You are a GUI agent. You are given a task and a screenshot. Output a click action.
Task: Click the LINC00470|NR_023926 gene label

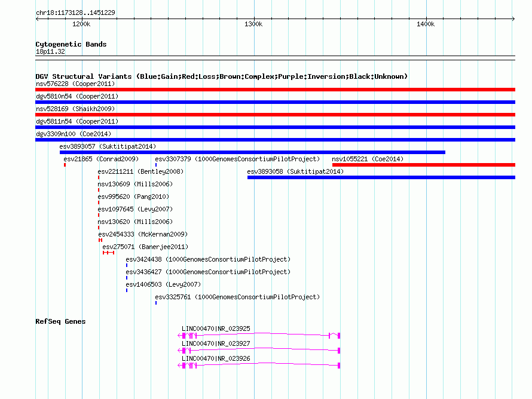pyautogui.click(x=216, y=358)
